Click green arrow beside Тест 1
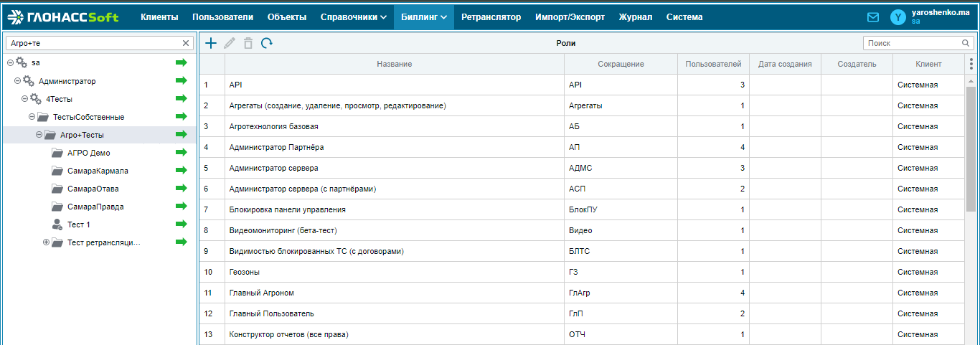Screen dimensions: 980x345 click(181, 225)
